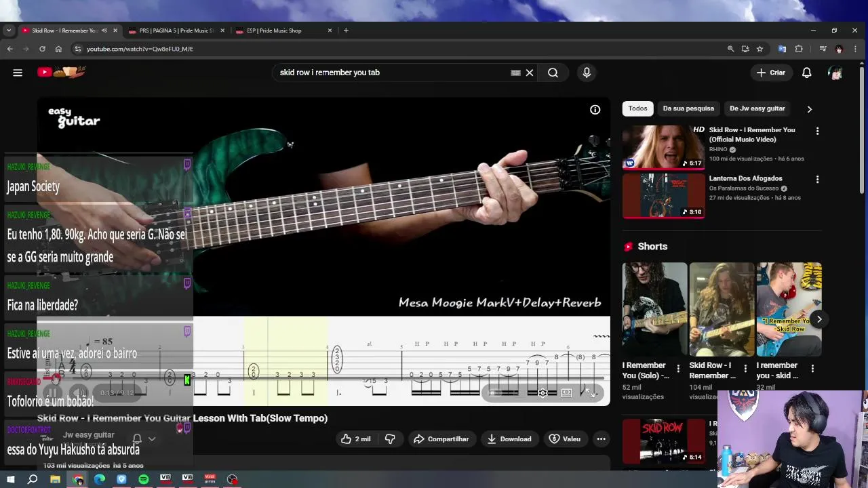Open Lanterna Dos Afogados video thumbnail

click(x=663, y=195)
